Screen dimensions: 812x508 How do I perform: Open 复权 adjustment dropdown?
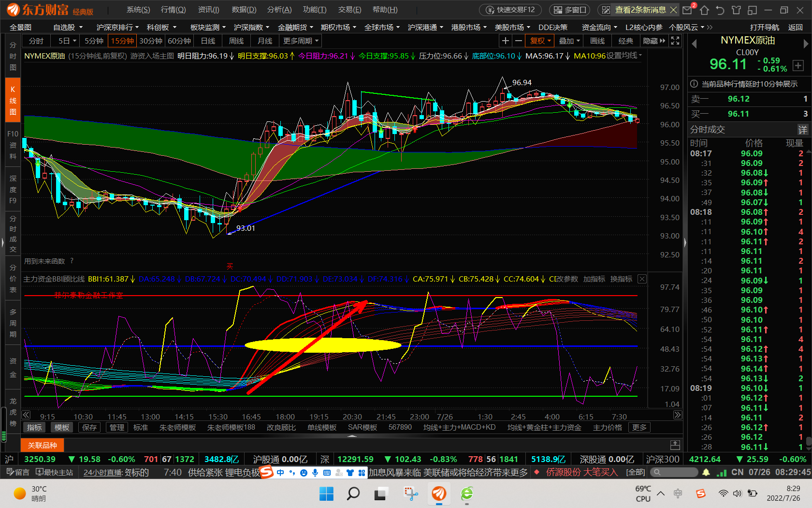[x=540, y=41]
